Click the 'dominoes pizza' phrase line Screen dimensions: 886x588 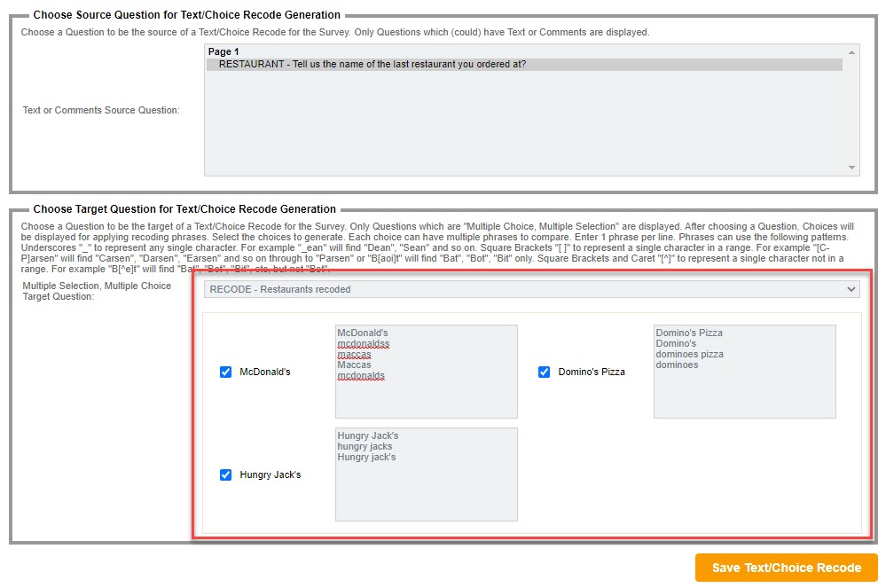tap(689, 354)
